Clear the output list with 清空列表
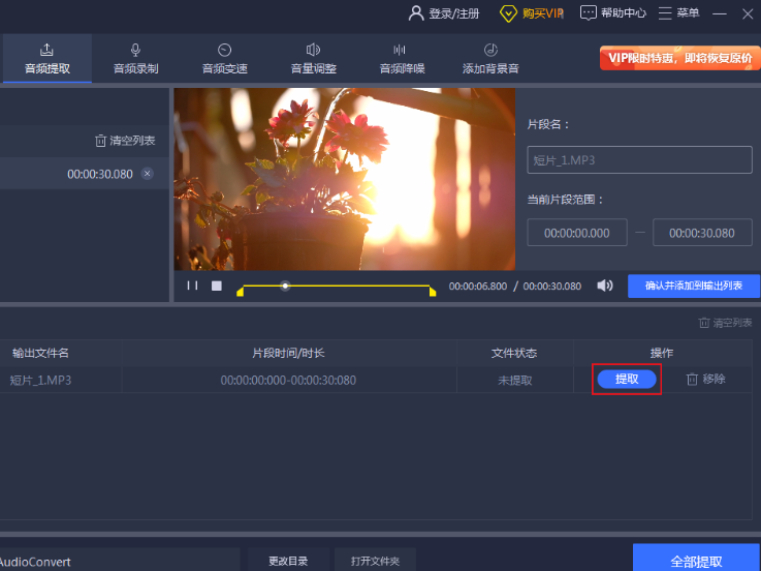 pyautogui.click(x=725, y=323)
